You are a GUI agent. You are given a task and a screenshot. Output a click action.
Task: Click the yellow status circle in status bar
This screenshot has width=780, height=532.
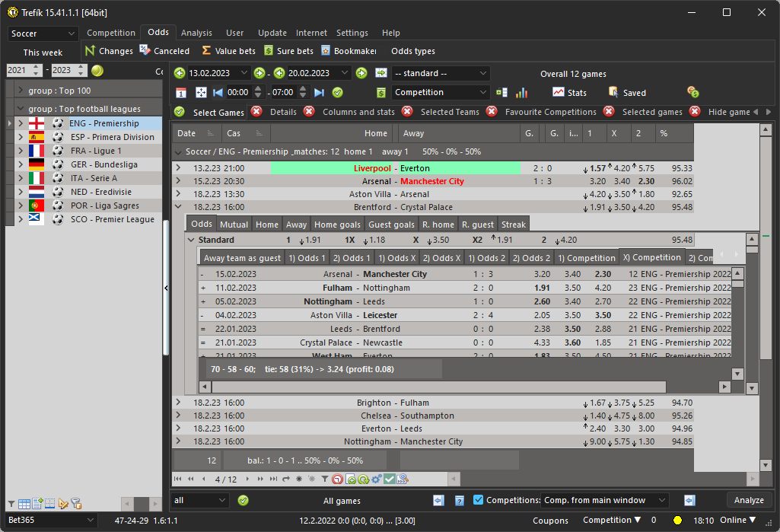[677, 521]
